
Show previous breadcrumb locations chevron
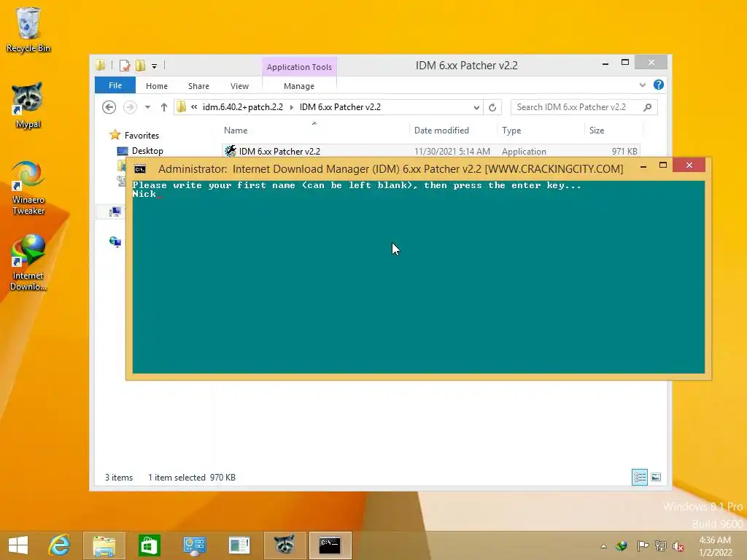click(x=194, y=107)
